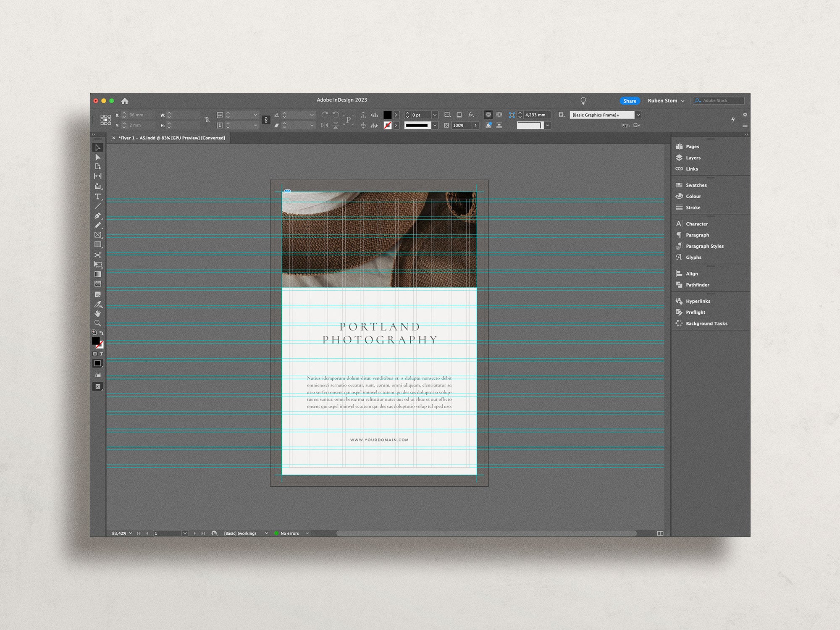The image size is (840, 630).
Task: Open the Paragraph Styles panel
Action: click(704, 246)
